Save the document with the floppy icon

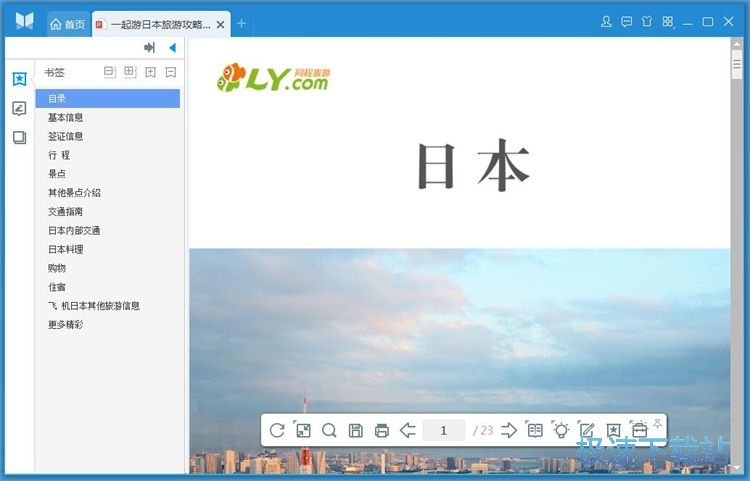[x=355, y=430]
